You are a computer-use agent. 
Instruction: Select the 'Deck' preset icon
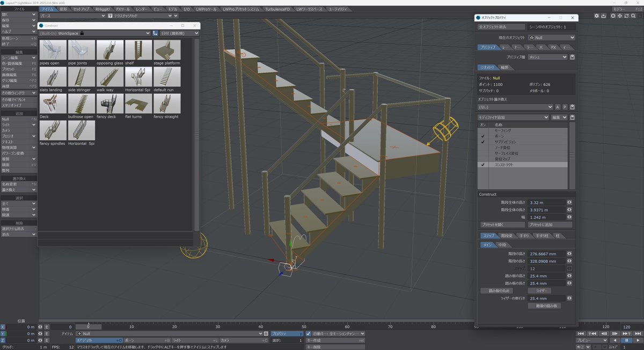[x=53, y=103]
